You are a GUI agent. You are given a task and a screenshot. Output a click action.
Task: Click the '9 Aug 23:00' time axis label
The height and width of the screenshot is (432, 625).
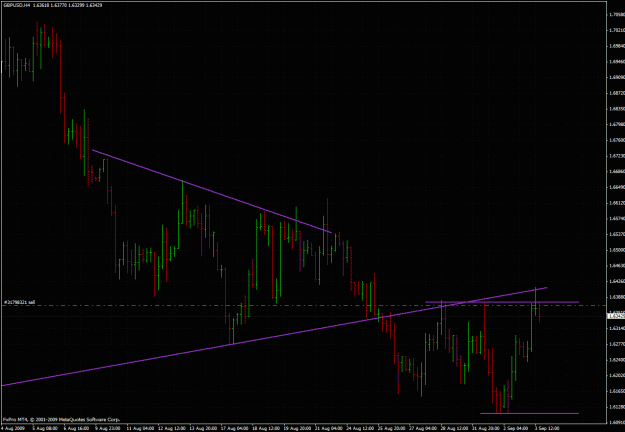click(106, 428)
